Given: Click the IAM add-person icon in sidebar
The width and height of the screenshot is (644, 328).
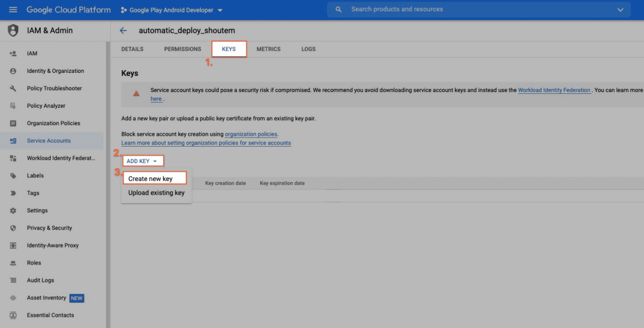Looking at the screenshot, I should tap(13, 54).
